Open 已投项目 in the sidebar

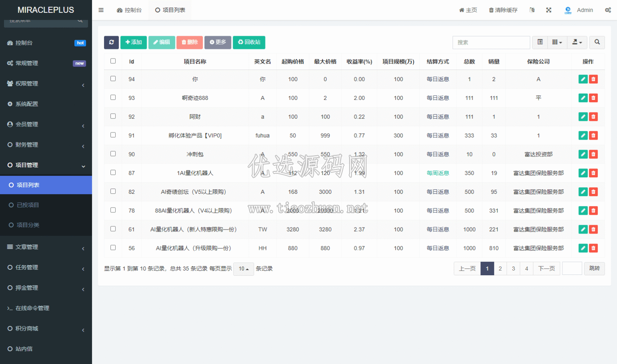pos(46,205)
